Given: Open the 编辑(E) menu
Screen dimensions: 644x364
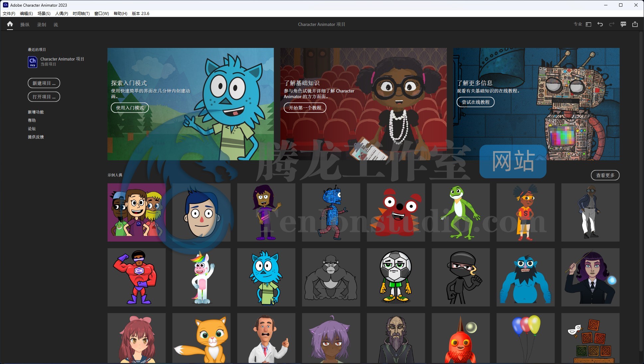Looking at the screenshot, I should point(26,14).
